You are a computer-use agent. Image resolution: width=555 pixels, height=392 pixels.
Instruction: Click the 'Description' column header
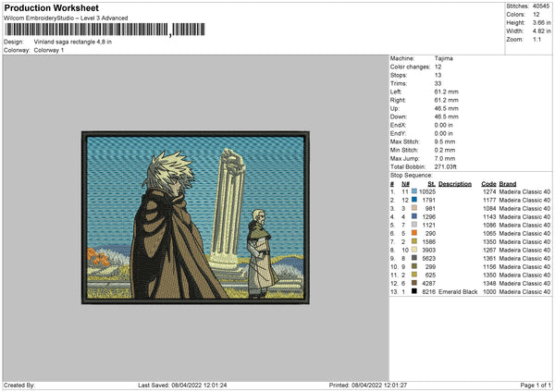tap(455, 184)
